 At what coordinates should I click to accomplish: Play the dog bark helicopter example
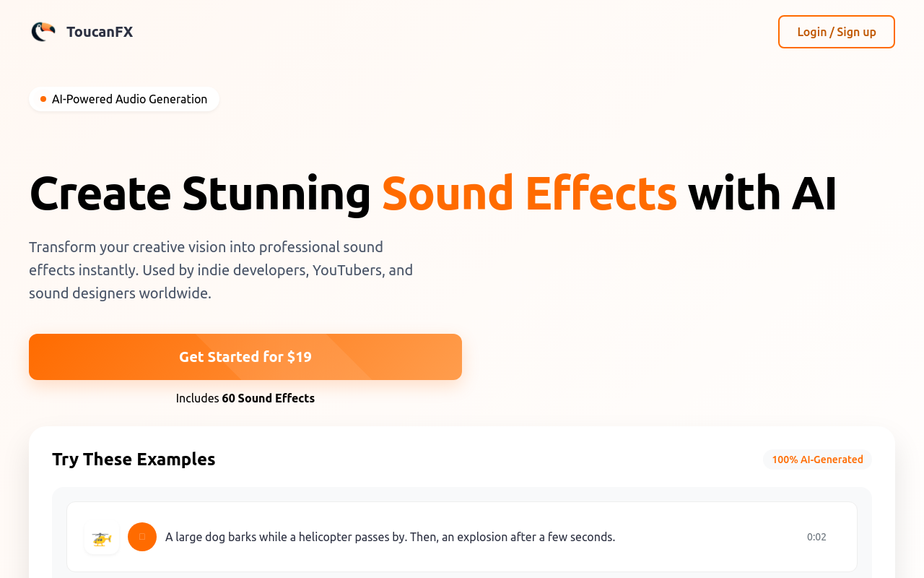click(142, 537)
